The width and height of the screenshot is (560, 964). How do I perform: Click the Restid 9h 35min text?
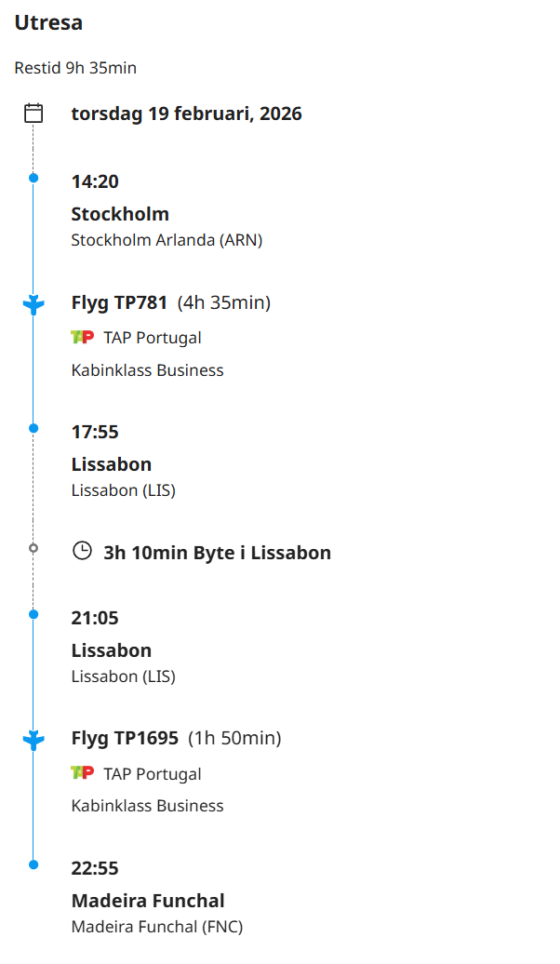pos(75,68)
